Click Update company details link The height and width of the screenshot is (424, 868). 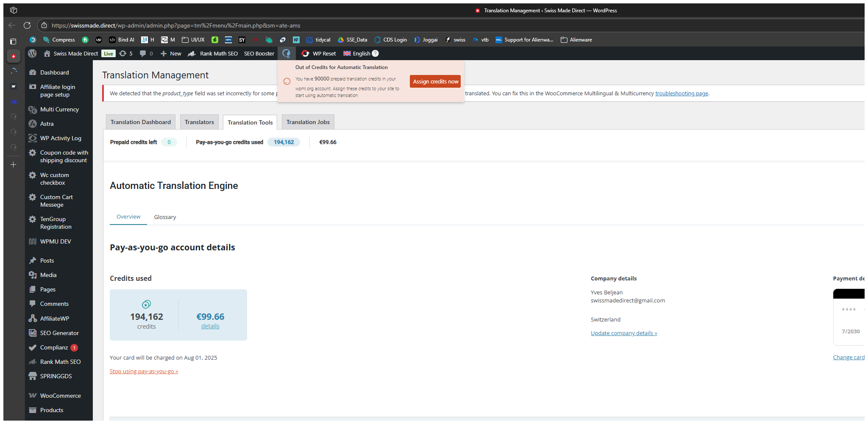pos(624,333)
